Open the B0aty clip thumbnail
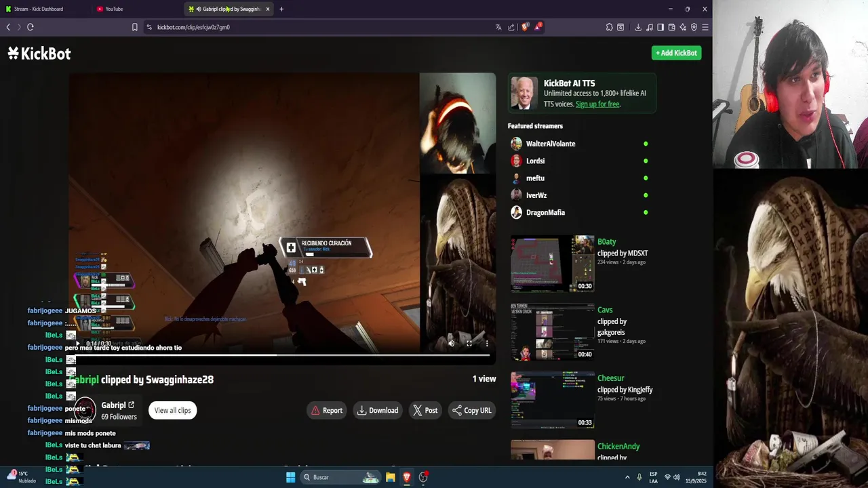Viewport: 868px width, 488px height. (x=552, y=264)
